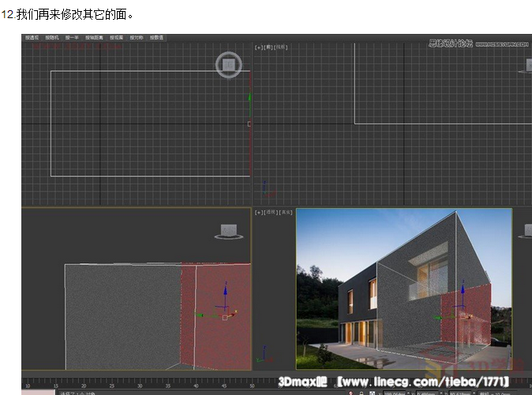Open the [+] menu of the perspective viewport
This screenshot has height=395, width=532.
[x=257, y=212]
